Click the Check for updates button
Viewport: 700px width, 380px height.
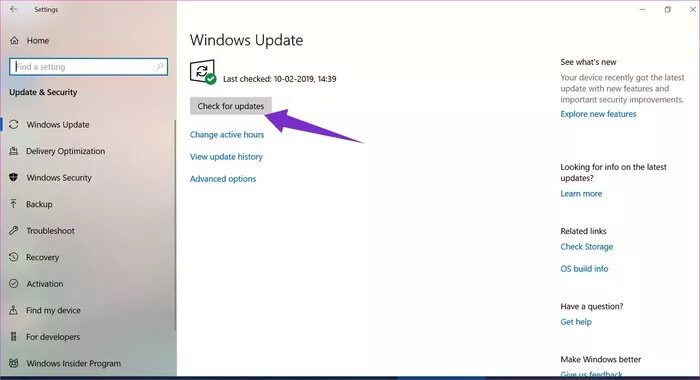(x=230, y=106)
